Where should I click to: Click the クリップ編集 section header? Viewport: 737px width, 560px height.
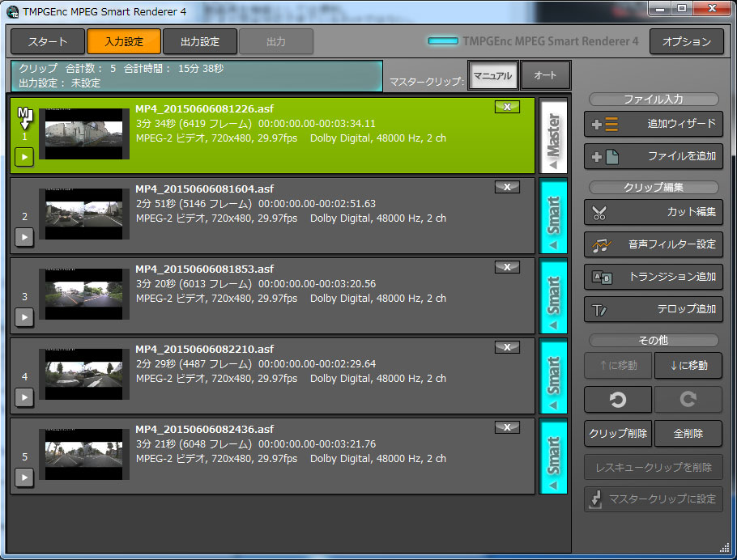point(654,188)
